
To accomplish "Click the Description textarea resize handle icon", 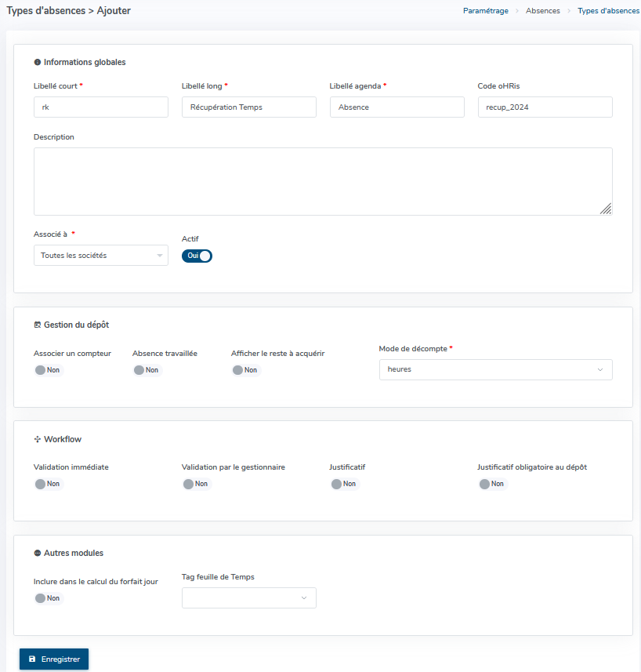I will pyautogui.click(x=606, y=209).
